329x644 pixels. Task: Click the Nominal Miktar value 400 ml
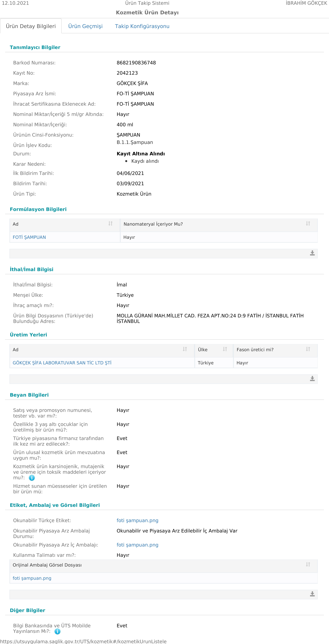[125, 125]
